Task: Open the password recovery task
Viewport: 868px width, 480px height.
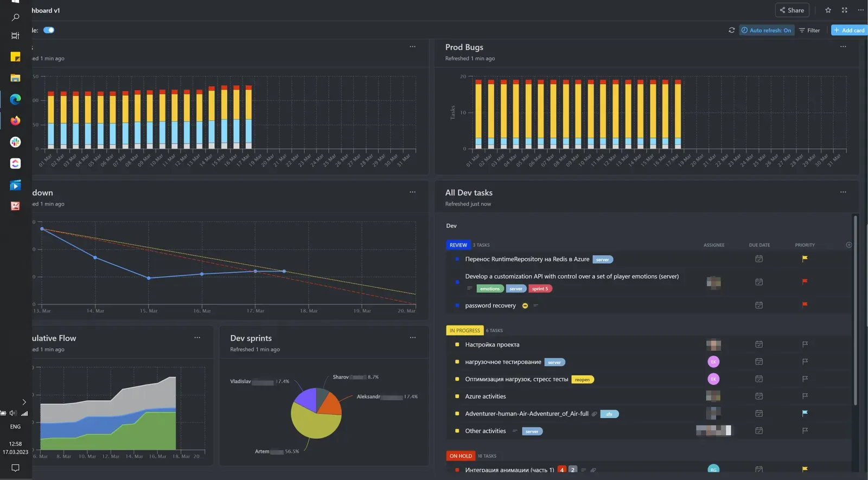Action: point(490,305)
